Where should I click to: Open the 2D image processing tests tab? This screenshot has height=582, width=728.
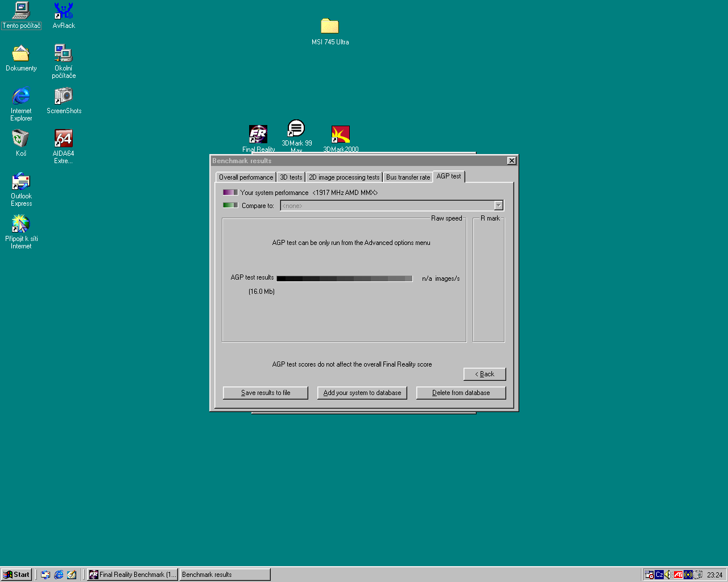point(344,177)
